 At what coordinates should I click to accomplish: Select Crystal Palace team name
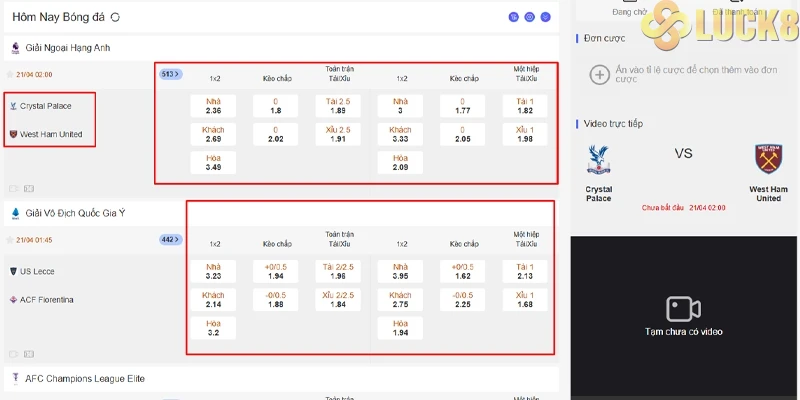(x=46, y=106)
